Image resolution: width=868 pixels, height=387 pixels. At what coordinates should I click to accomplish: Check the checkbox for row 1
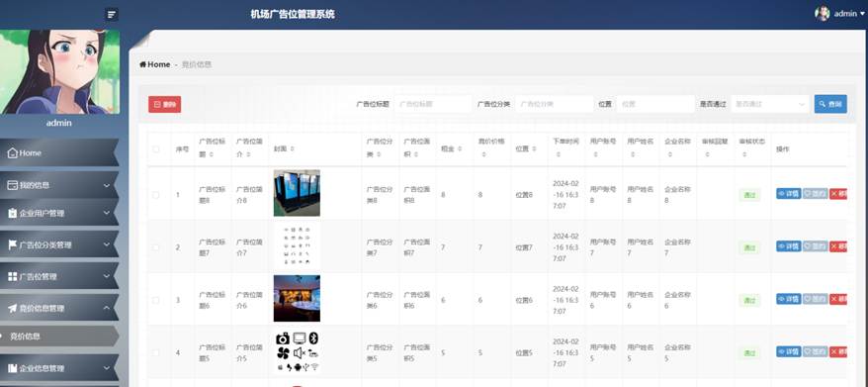coord(156,195)
